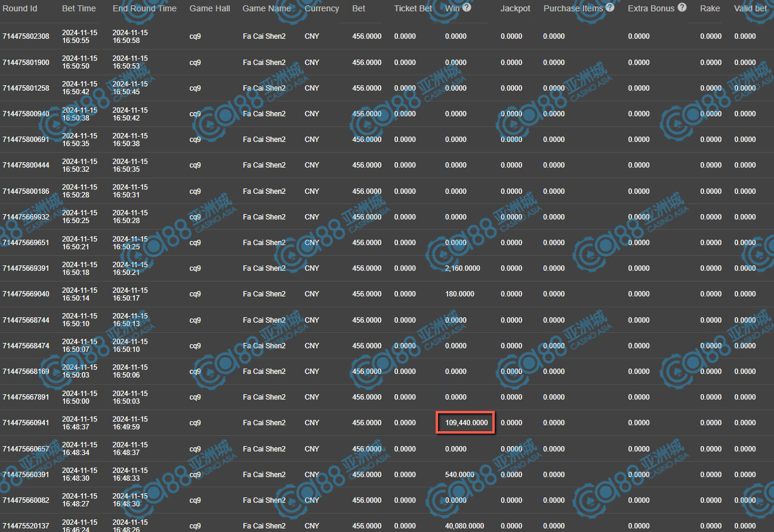Click Fa Cai Shen2 in round 714475660391 row

[264, 475]
